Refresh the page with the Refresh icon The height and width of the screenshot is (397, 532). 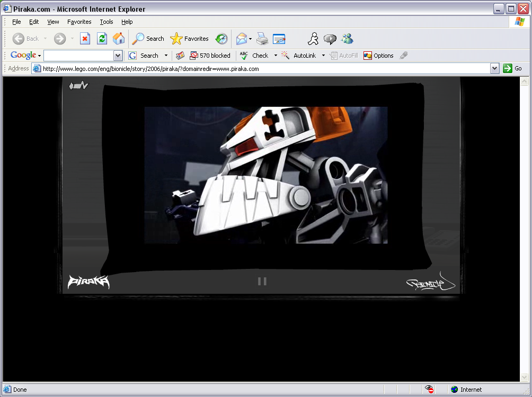[x=102, y=39]
